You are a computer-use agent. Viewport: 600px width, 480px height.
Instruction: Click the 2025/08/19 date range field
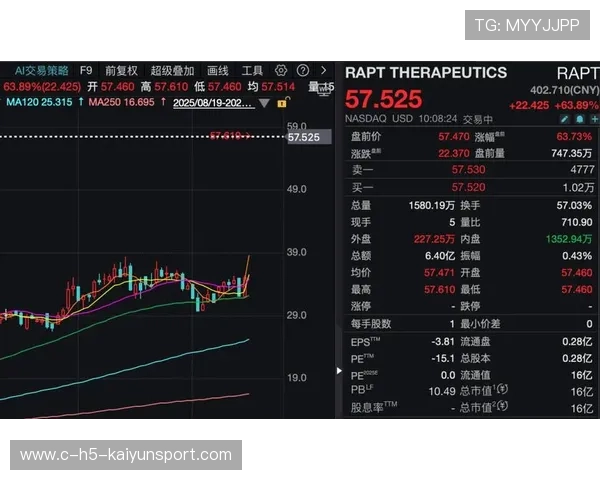(x=214, y=103)
